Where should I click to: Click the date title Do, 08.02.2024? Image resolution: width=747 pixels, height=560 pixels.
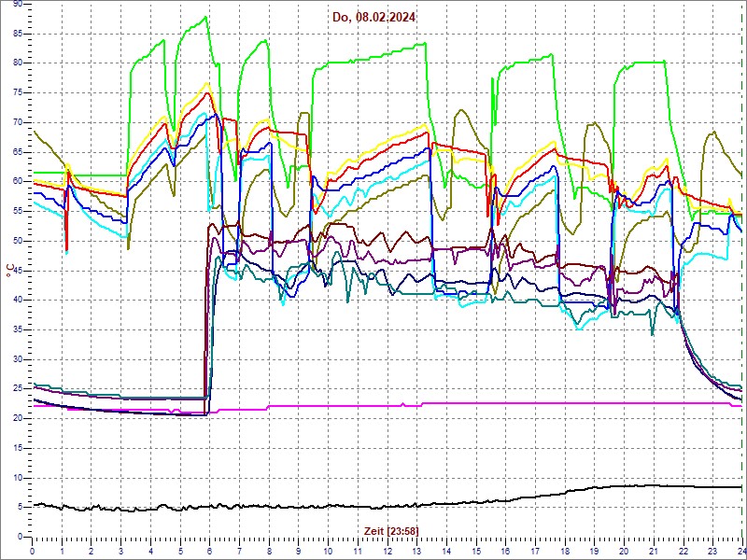(x=374, y=18)
